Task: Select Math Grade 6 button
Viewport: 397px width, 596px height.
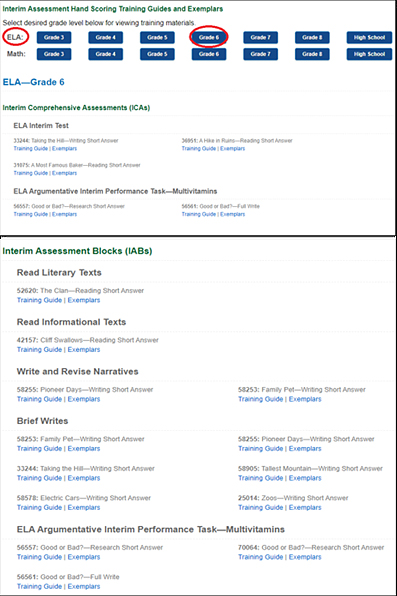Action: click(209, 54)
